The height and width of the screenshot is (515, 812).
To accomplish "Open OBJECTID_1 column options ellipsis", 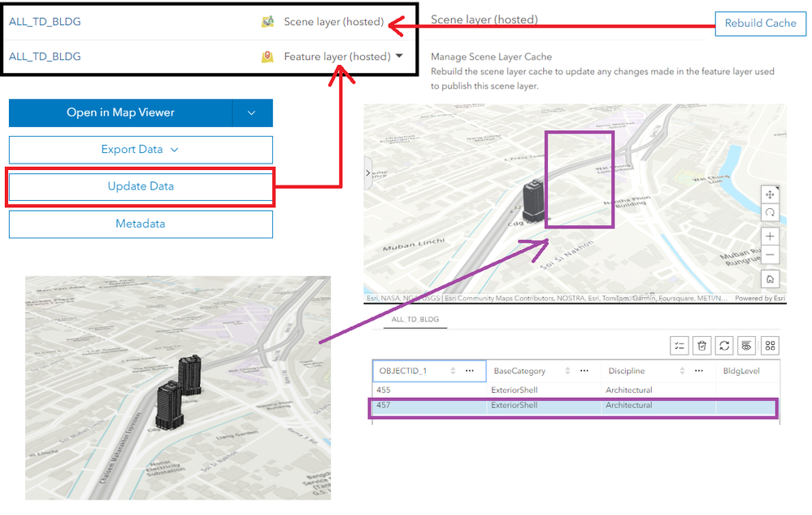I will [x=470, y=371].
